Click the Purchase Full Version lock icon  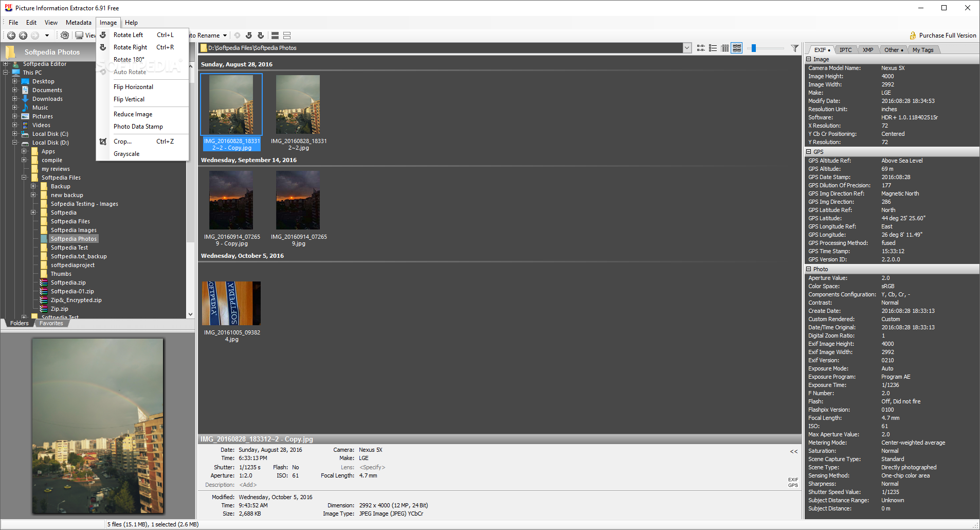pos(913,36)
